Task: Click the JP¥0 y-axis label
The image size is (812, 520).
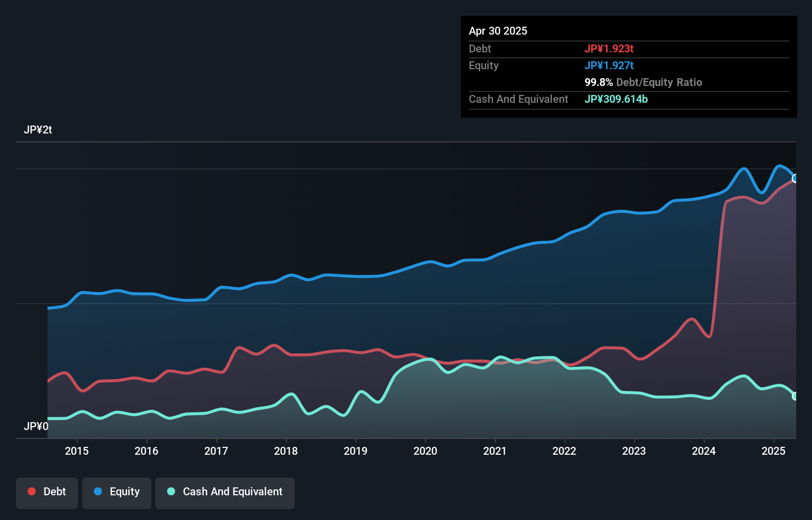Action: [36, 426]
